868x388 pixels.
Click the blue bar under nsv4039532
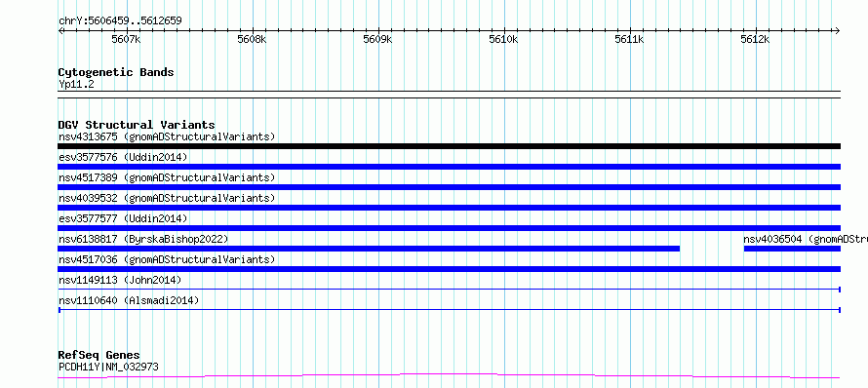(449, 208)
